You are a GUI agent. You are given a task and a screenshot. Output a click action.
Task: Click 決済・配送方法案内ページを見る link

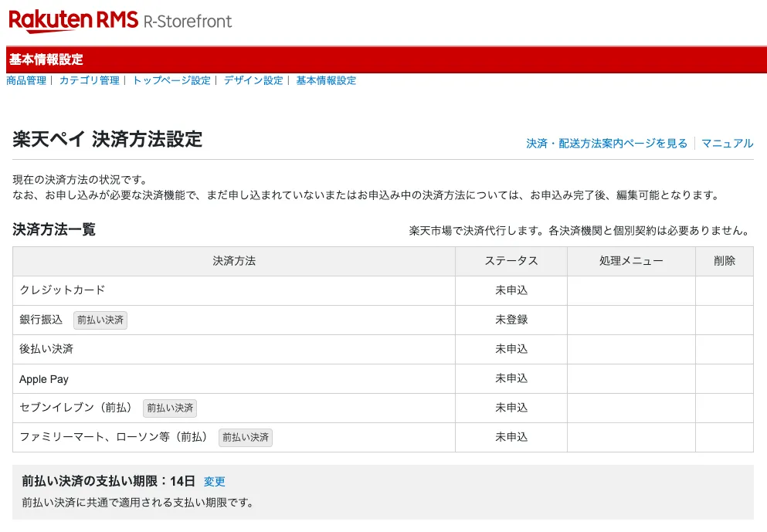pos(606,144)
